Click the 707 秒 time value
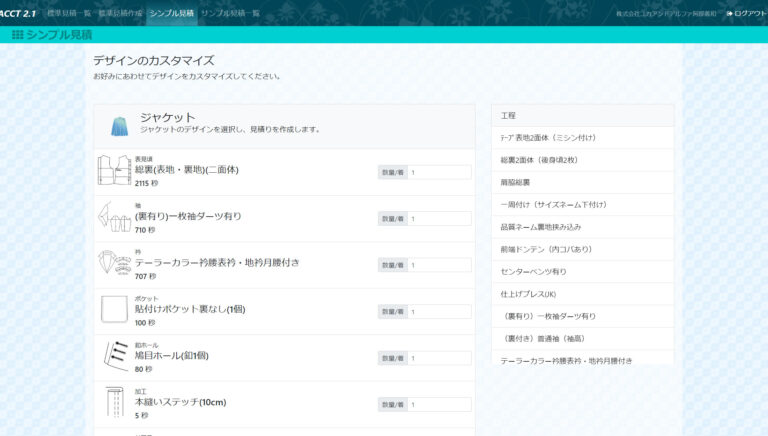Viewport: 768px width, 436px height. click(x=145, y=276)
